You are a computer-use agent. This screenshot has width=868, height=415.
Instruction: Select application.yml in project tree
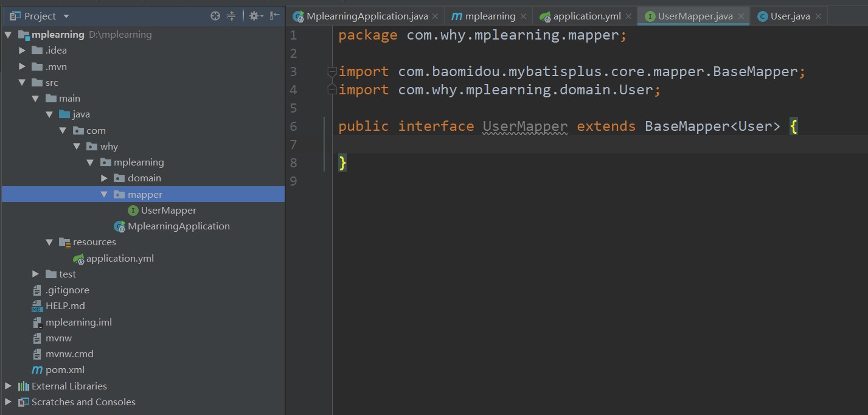click(x=120, y=258)
